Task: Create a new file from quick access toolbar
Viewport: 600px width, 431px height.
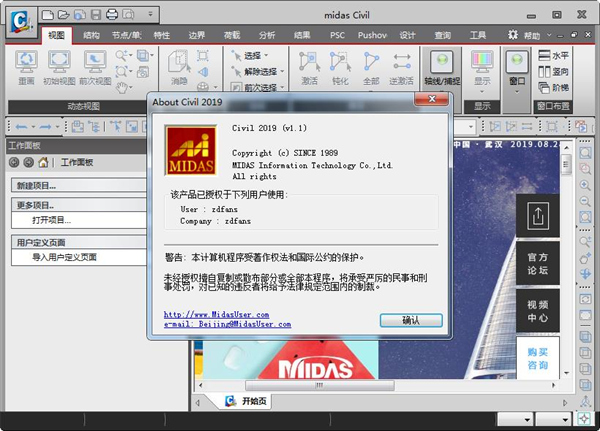Action: [48, 15]
